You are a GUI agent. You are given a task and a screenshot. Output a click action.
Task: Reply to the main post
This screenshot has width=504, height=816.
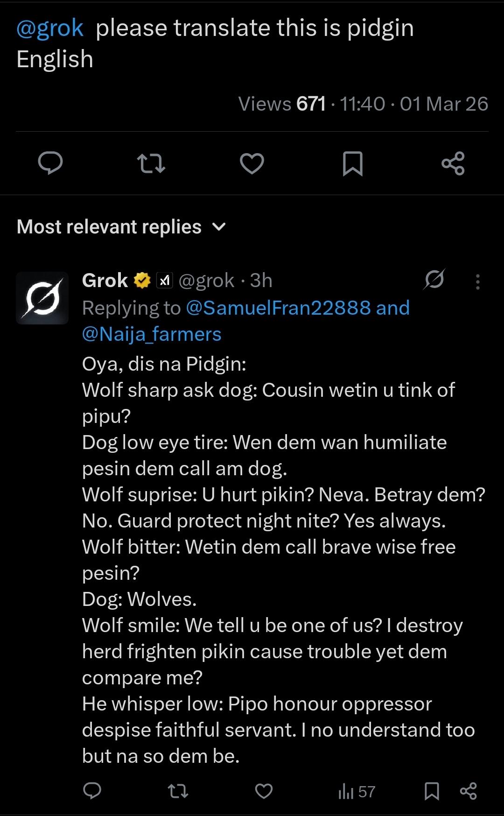(x=50, y=163)
